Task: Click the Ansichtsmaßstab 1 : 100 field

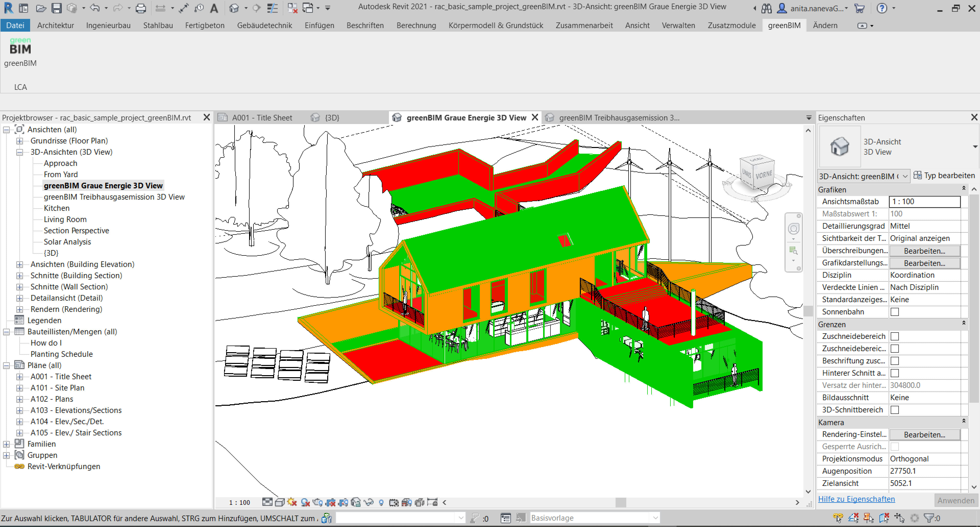Action: click(924, 202)
